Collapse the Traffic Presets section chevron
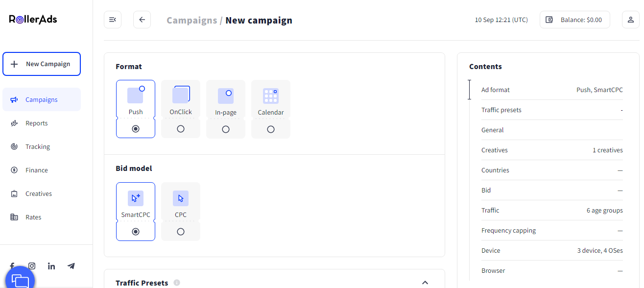 (425, 283)
